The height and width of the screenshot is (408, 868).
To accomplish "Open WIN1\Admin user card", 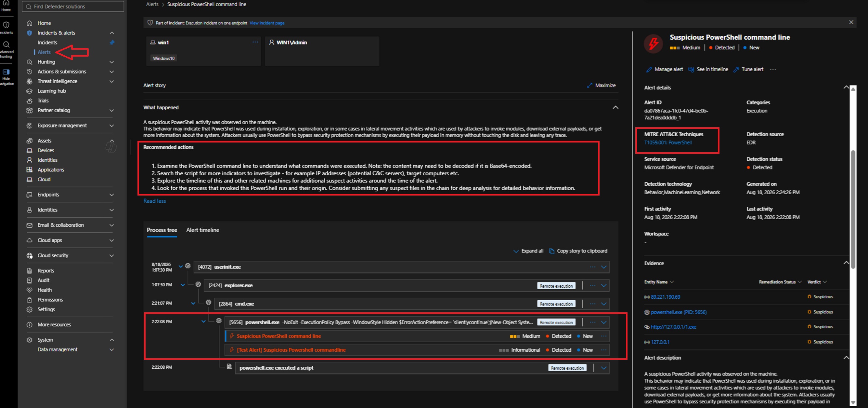I will 322,51.
